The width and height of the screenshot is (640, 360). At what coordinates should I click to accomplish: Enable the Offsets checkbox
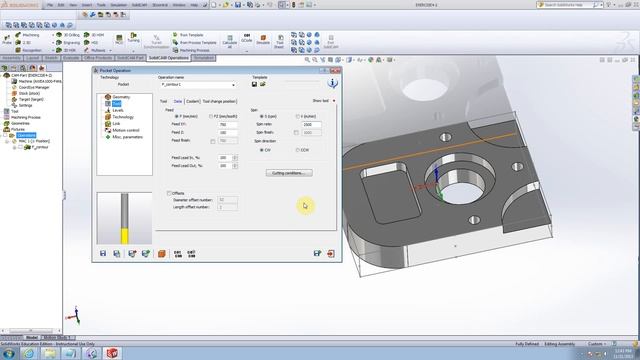point(169,193)
